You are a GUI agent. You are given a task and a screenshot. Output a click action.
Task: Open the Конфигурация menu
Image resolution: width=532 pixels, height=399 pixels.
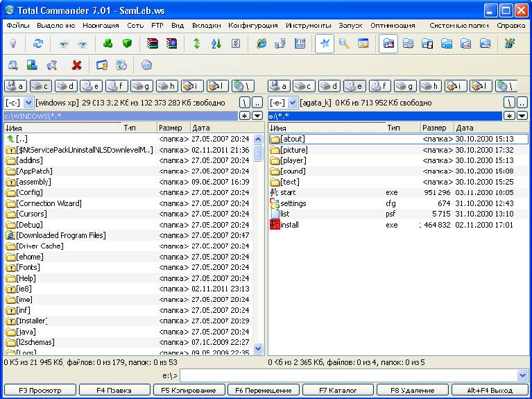pyautogui.click(x=252, y=26)
